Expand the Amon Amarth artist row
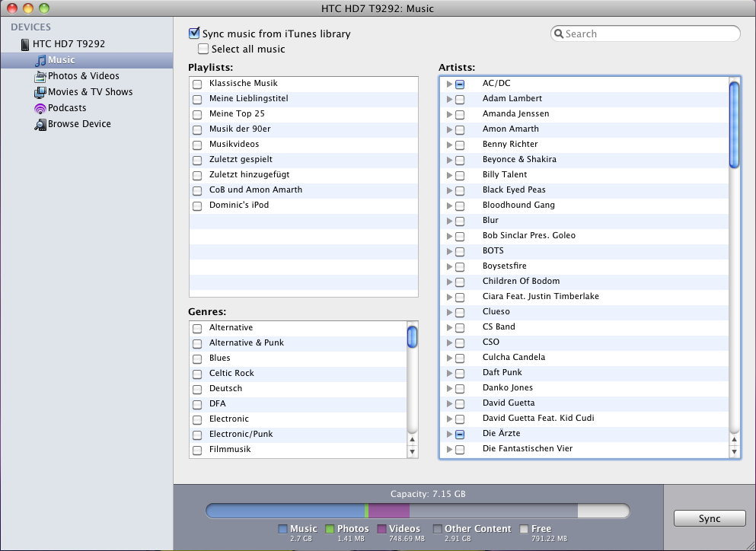Screen dimensions: 756x551 pyautogui.click(x=449, y=129)
